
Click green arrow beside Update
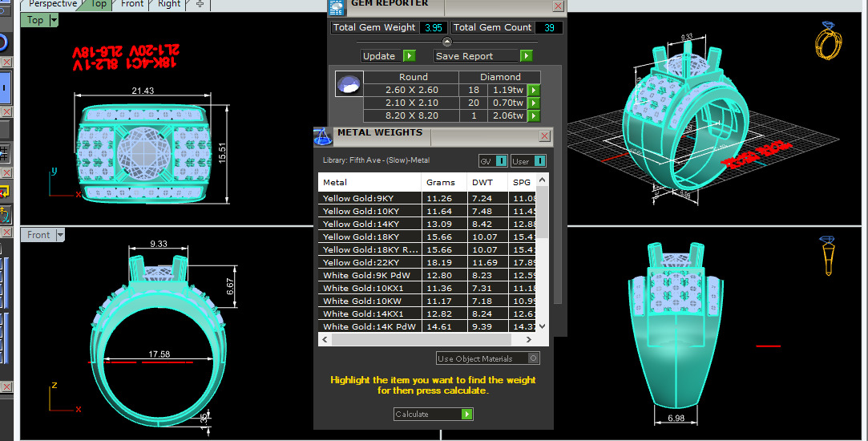point(409,56)
